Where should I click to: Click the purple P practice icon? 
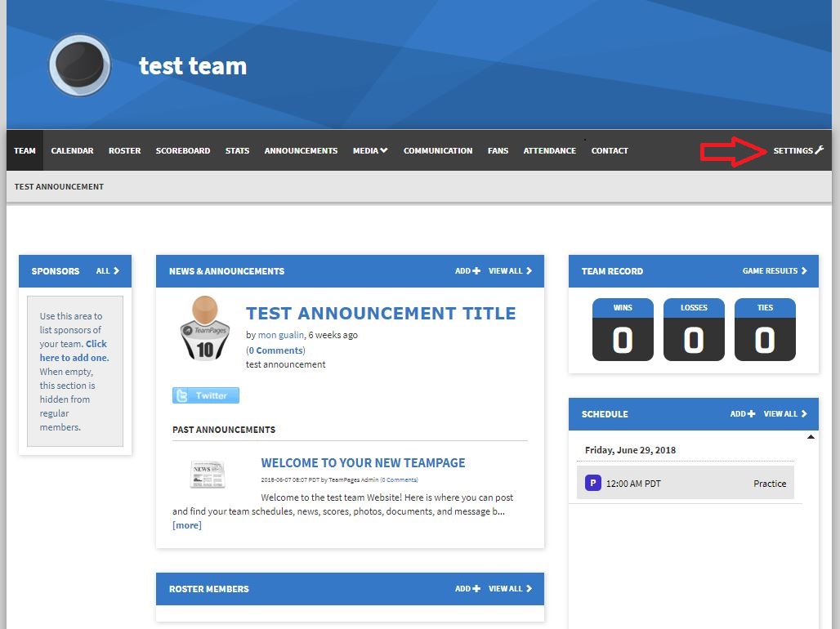pyautogui.click(x=592, y=483)
